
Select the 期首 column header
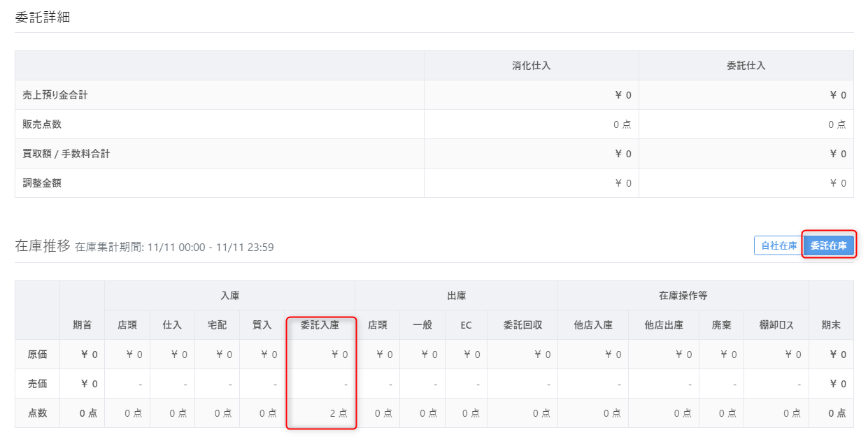coord(82,325)
